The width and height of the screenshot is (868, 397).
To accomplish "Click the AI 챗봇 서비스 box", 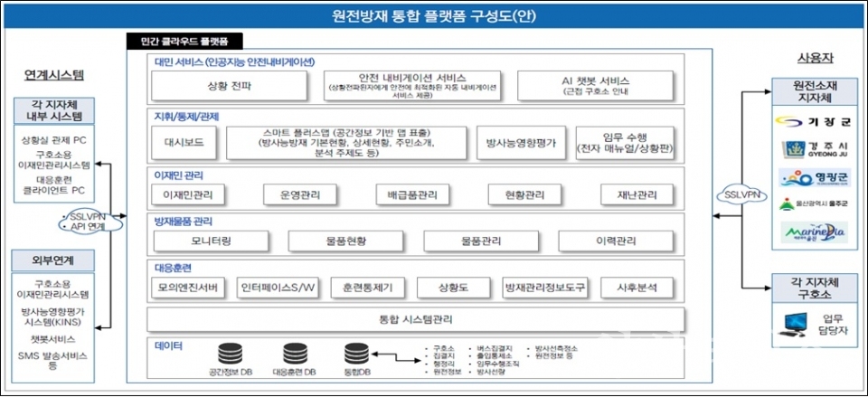I will pos(596,85).
